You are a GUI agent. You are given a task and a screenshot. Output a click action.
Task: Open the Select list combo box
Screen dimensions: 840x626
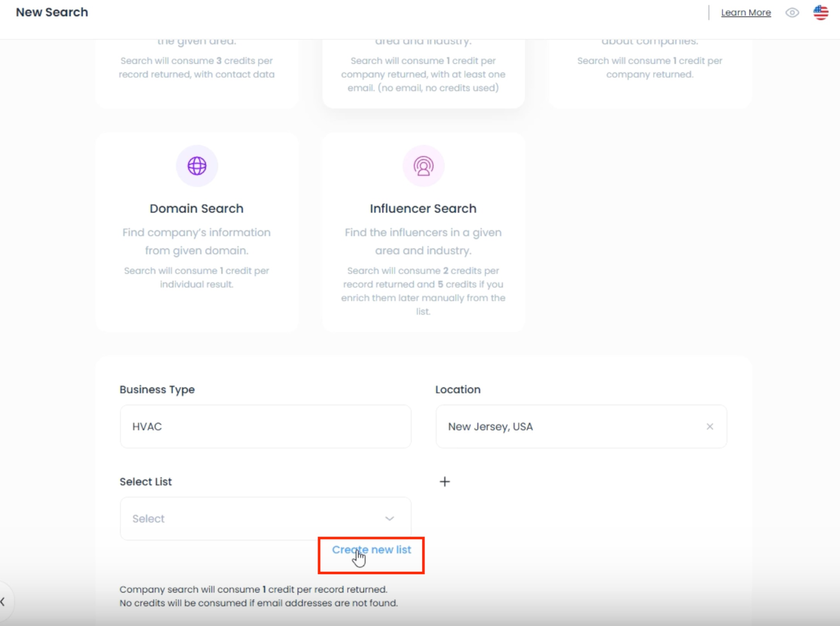click(255, 518)
